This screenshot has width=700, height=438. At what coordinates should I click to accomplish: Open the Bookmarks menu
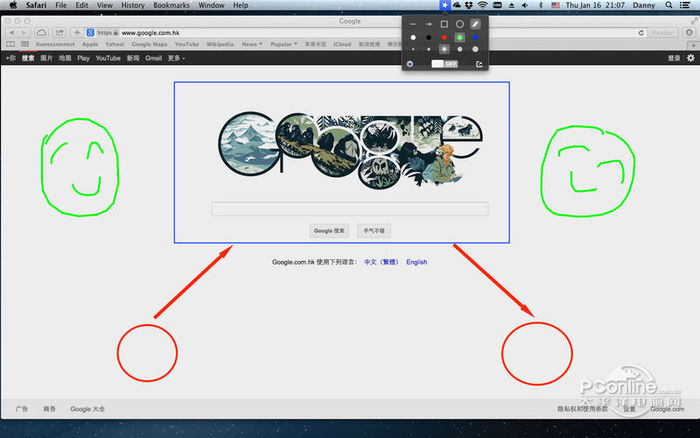pos(171,5)
